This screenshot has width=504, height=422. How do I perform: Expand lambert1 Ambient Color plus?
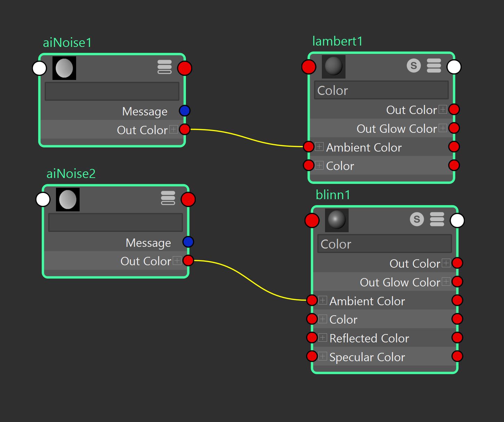[319, 147]
